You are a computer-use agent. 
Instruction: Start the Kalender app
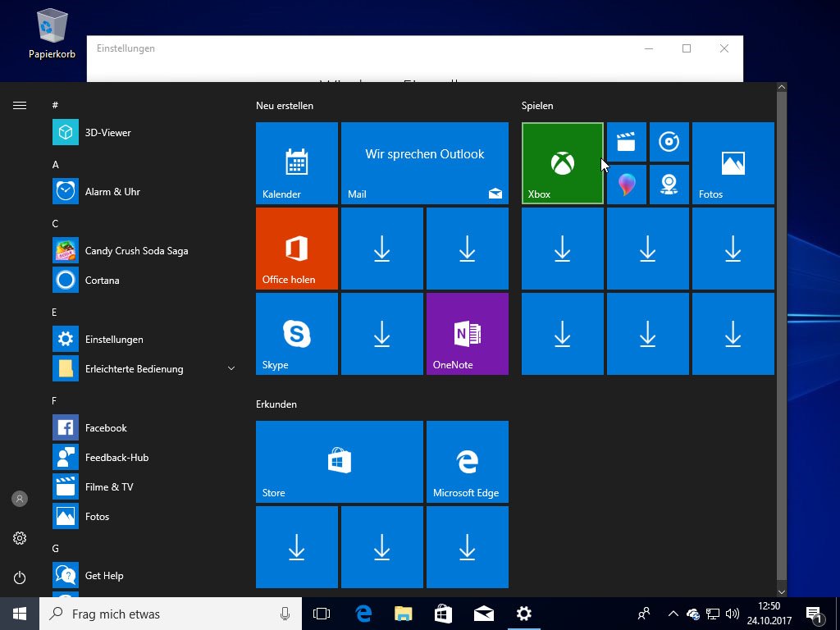click(296, 162)
